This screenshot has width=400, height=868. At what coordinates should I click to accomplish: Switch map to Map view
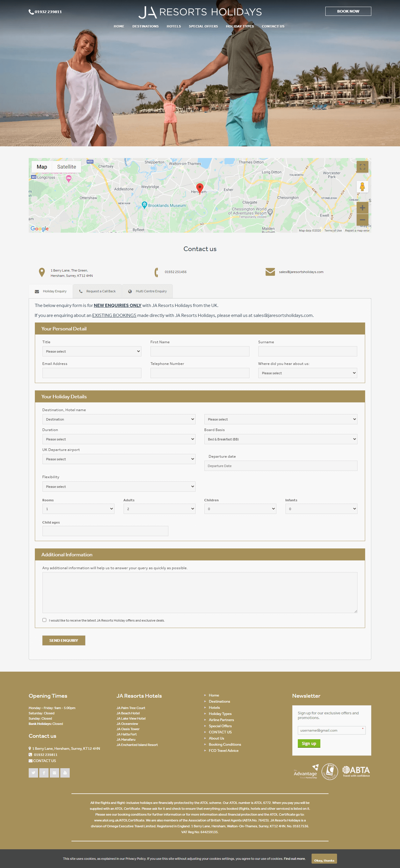click(x=42, y=167)
